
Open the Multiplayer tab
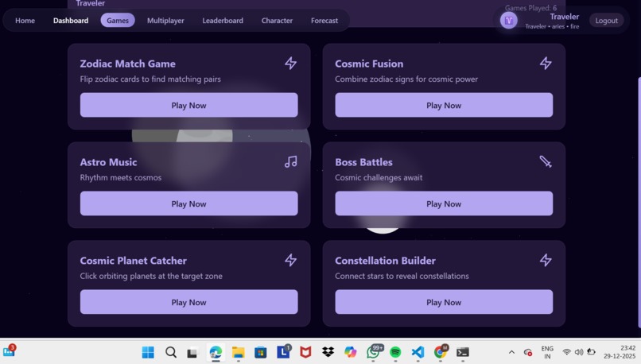point(165,21)
